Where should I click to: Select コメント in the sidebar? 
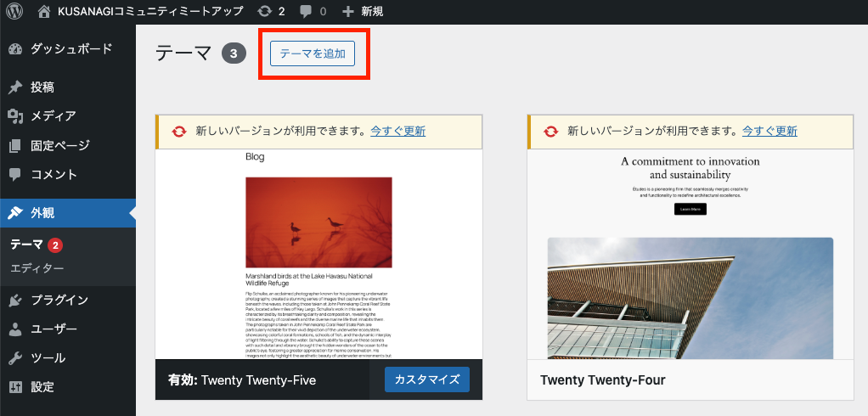point(54,174)
